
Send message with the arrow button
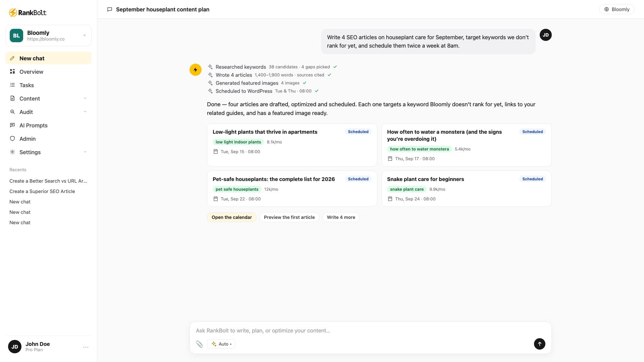pyautogui.click(x=539, y=344)
